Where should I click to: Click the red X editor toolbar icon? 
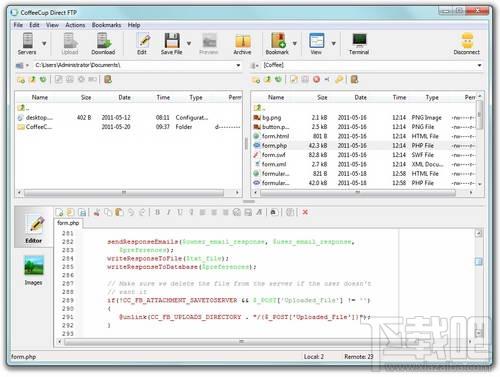pos(305,212)
